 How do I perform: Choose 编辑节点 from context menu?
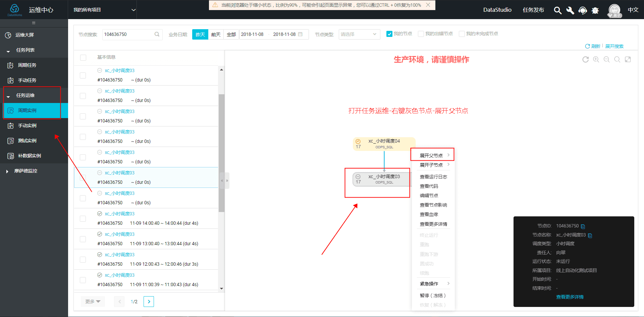click(x=429, y=196)
